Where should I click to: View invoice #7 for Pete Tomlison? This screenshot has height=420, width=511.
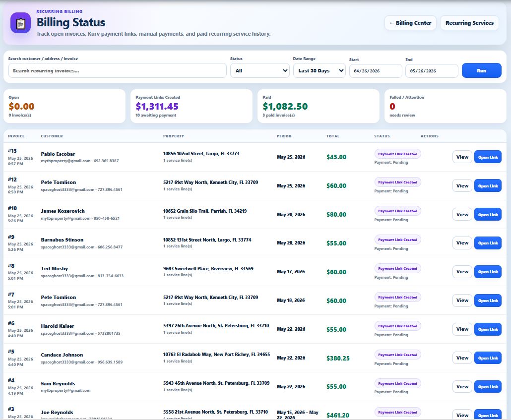pos(462,300)
